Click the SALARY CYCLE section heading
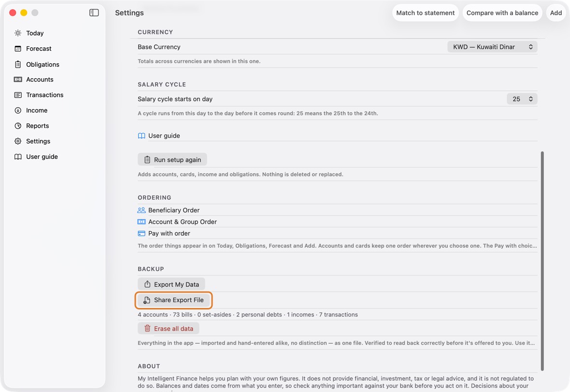 162,84
